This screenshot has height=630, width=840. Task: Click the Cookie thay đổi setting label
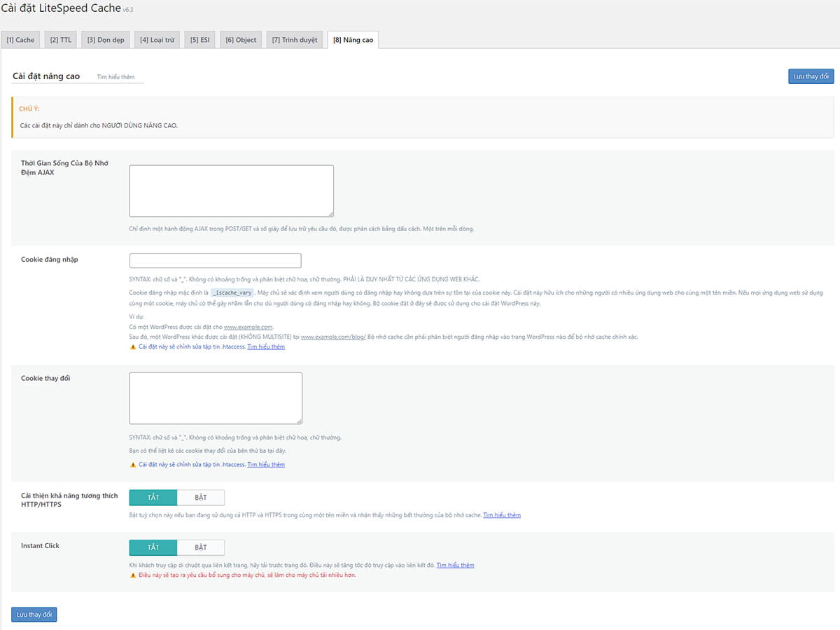coord(45,379)
